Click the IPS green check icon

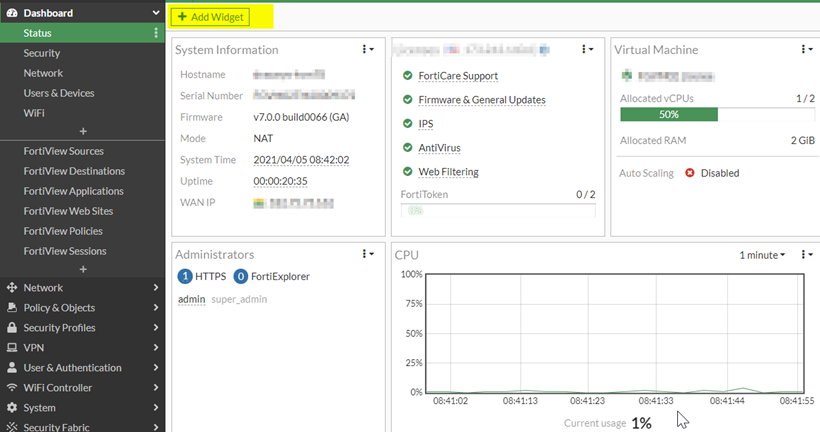[408, 124]
